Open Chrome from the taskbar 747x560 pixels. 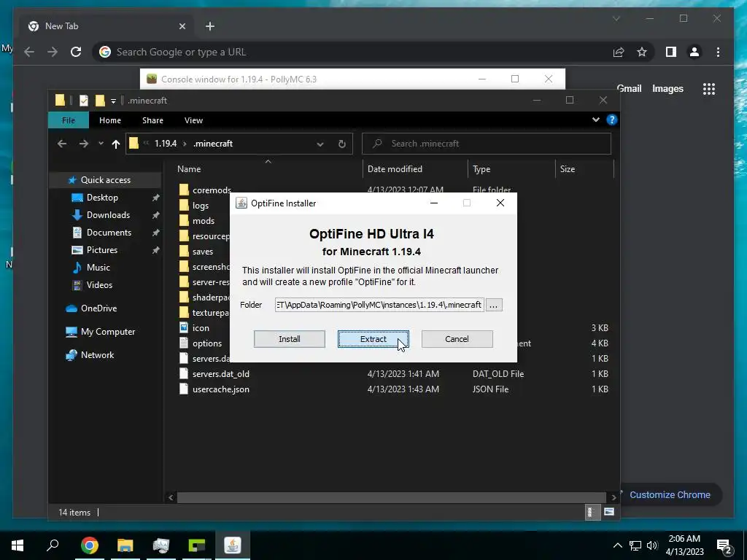click(x=90, y=545)
